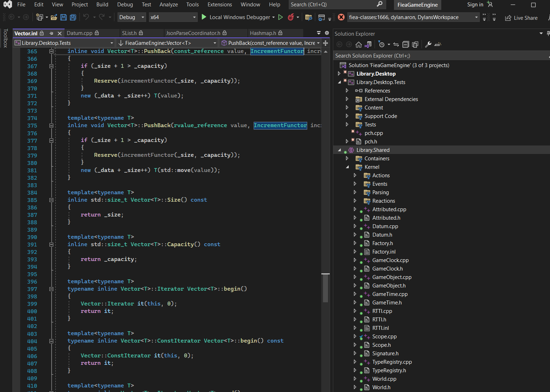This screenshot has height=392, width=550.
Task: Open Properties via the wrench icon
Action: pos(428,44)
